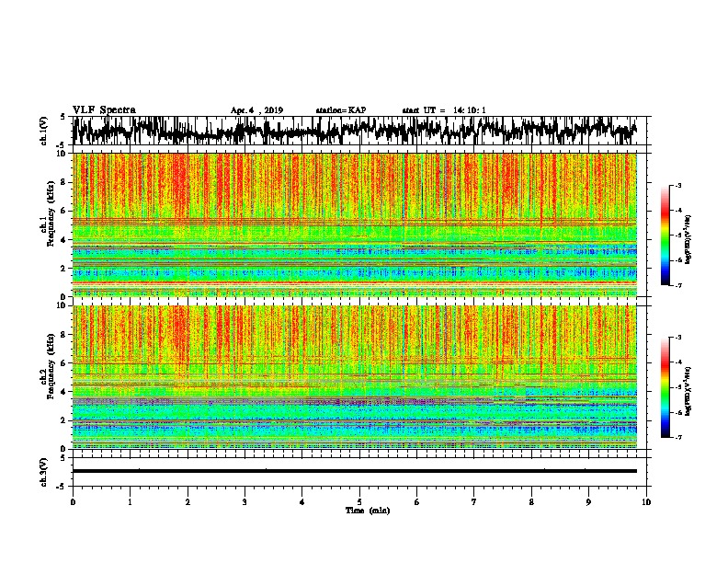Click the "station=KAP" header label
Viewport: 728px width, 563px height.
click(x=341, y=110)
